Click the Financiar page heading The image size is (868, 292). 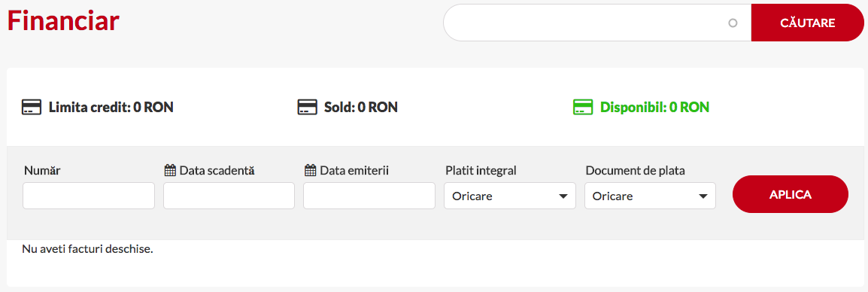pyautogui.click(x=64, y=21)
